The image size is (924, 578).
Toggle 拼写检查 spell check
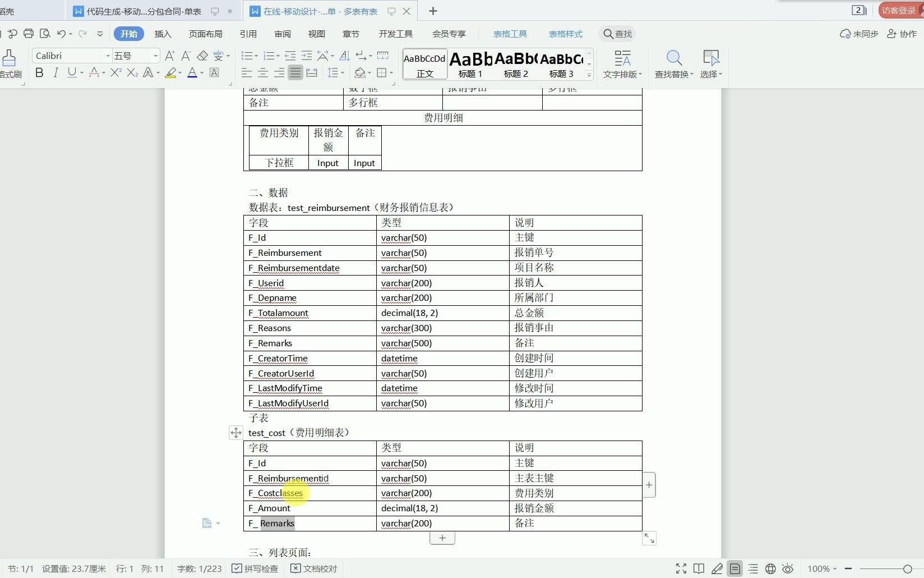[255, 568]
